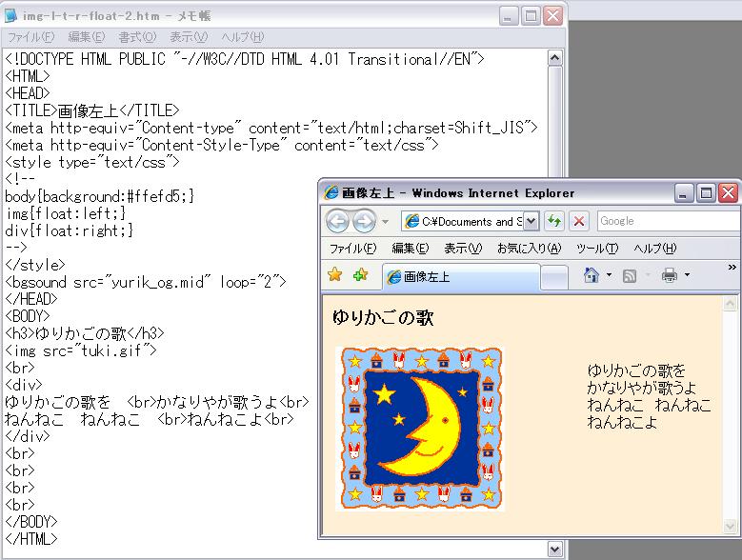The image size is (742, 560).
Task: Click the div{float:right;} line in Notepad
Action: [70, 230]
